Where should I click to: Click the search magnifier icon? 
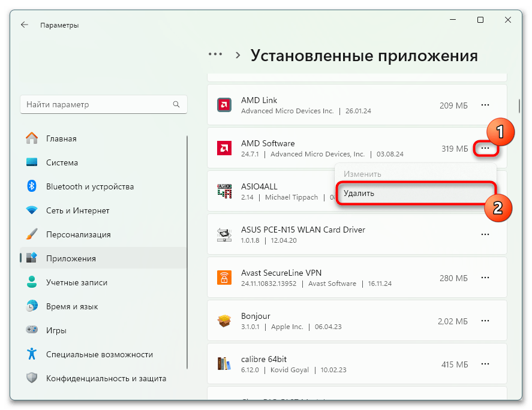click(176, 104)
